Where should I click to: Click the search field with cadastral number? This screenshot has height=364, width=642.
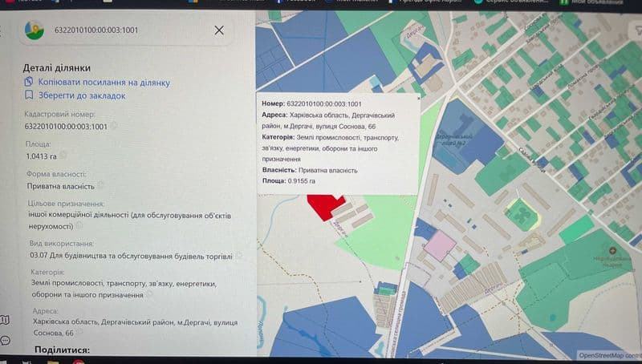[x=127, y=30]
